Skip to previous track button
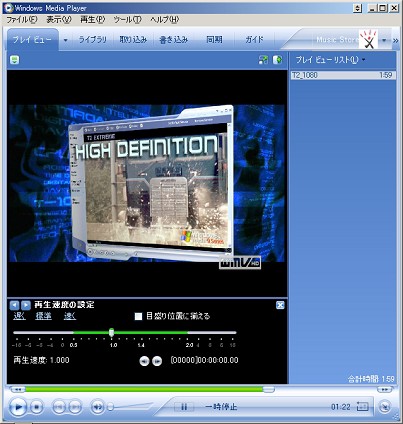403x424 pixels. point(59,407)
